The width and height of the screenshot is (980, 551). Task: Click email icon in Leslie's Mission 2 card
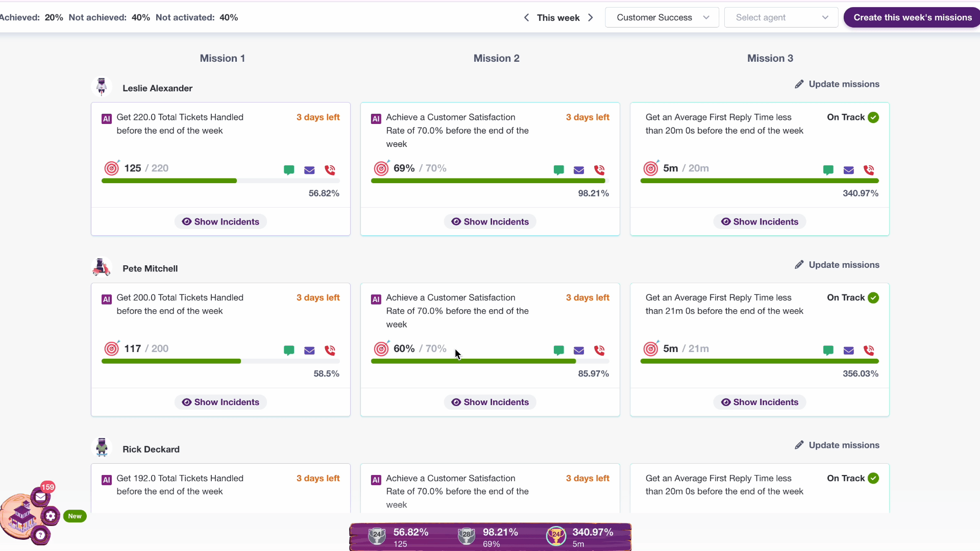(579, 170)
